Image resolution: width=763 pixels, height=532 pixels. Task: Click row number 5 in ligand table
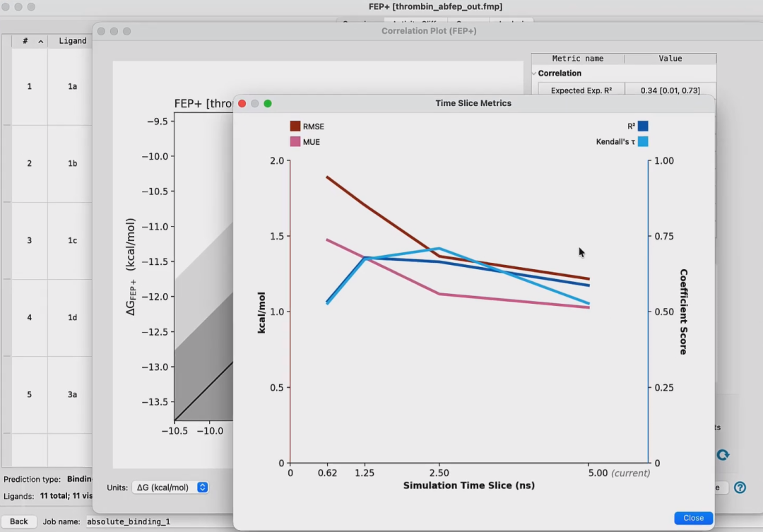29,394
